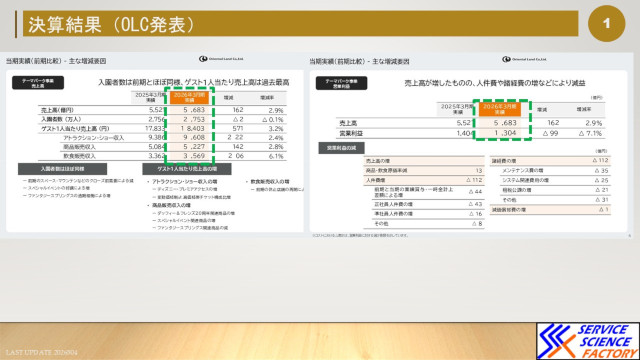Click the 2,753 attendance value
Image resolution: width=640 pixels, height=360 pixels.
(x=194, y=119)
